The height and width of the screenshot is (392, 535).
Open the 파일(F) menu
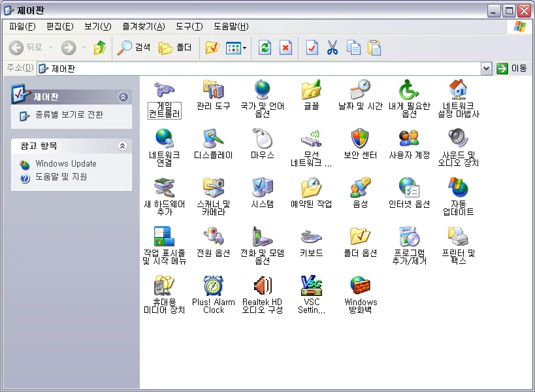click(22, 27)
